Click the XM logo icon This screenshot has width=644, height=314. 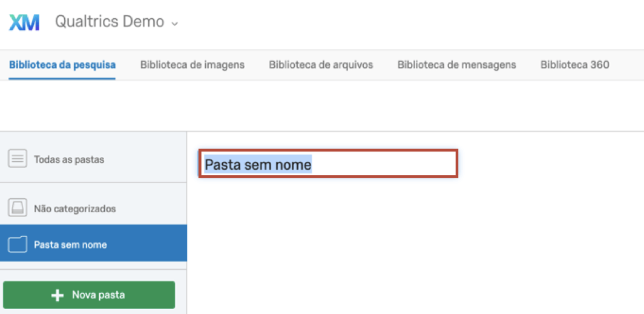click(x=24, y=22)
